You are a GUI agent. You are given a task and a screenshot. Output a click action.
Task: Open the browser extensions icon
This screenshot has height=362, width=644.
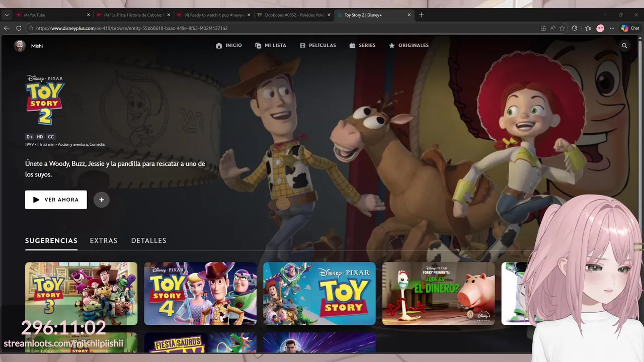click(x=575, y=28)
